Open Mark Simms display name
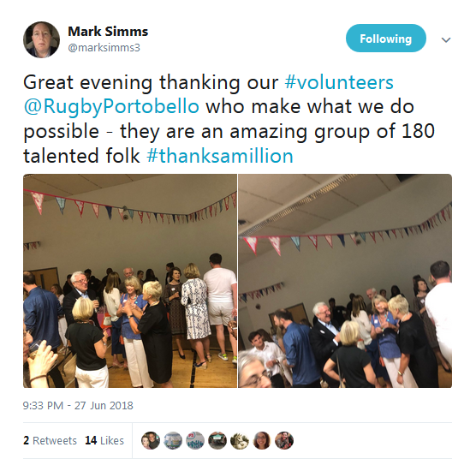476x459 pixels. pos(108,32)
